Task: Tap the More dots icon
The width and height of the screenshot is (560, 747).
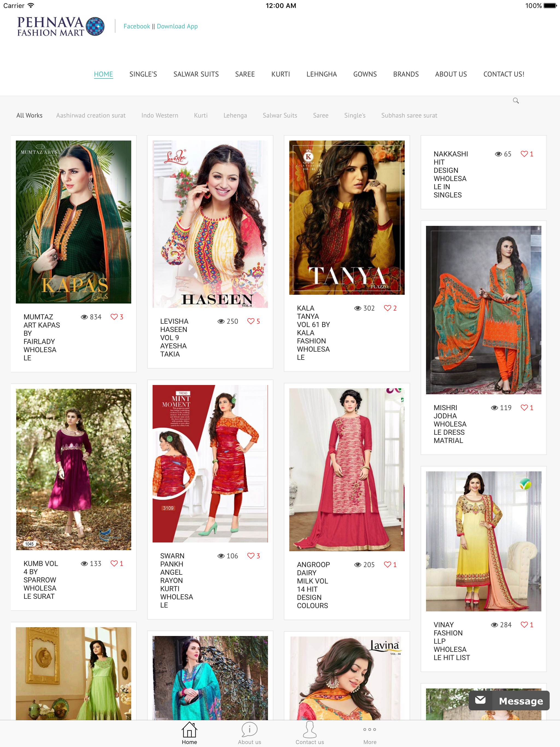Action: point(369,730)
